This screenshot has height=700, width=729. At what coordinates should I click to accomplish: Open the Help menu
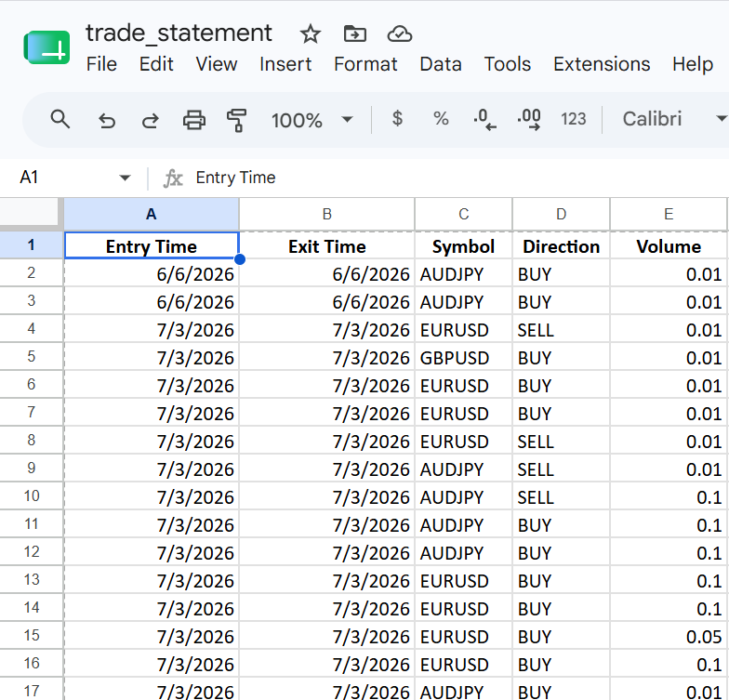692,64
